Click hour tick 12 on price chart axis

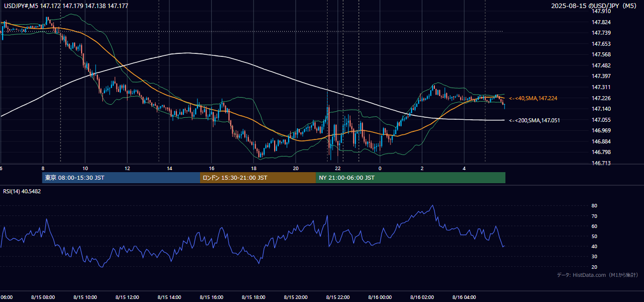[x=127, y=168]
